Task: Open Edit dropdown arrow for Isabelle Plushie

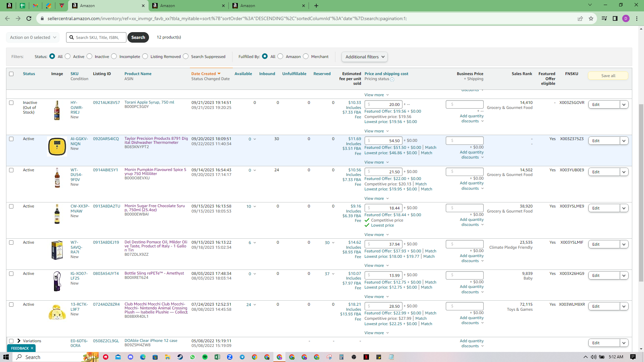Action: click(624, 306)
